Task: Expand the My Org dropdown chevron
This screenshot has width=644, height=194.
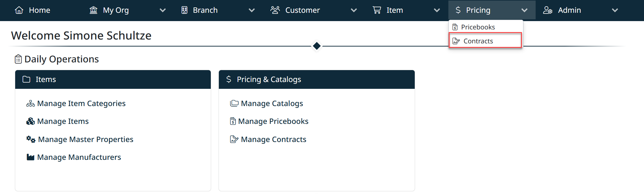Action: (163, 10)
